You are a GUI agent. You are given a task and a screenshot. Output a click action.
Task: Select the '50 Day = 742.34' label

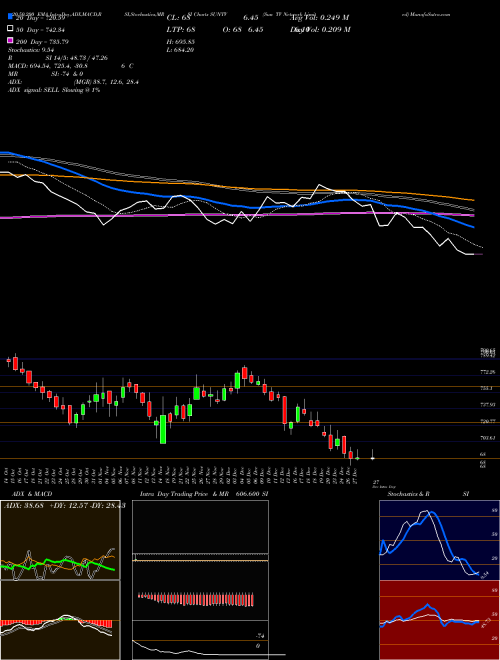click(x=42, y=30)
